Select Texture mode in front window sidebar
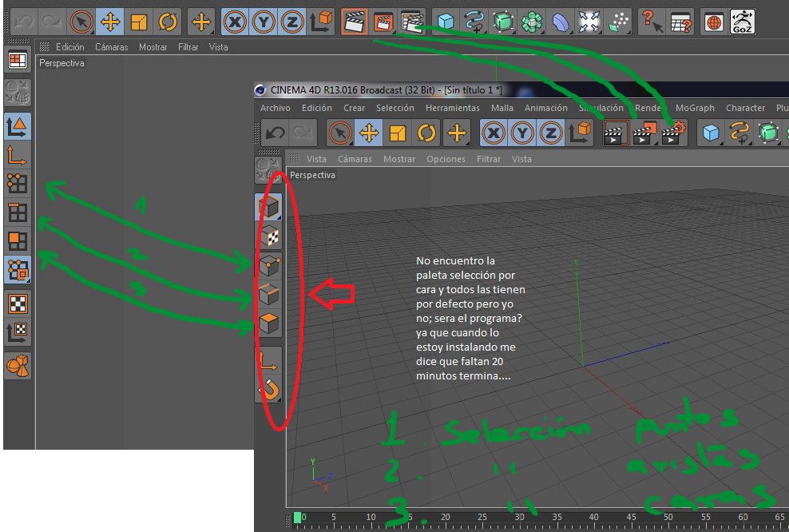This screenshot has height=532, width=789. point(268,236)
